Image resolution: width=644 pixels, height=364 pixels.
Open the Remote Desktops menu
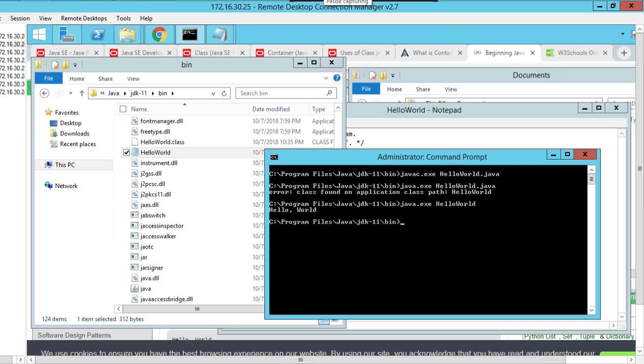click(x=84, y=18)
